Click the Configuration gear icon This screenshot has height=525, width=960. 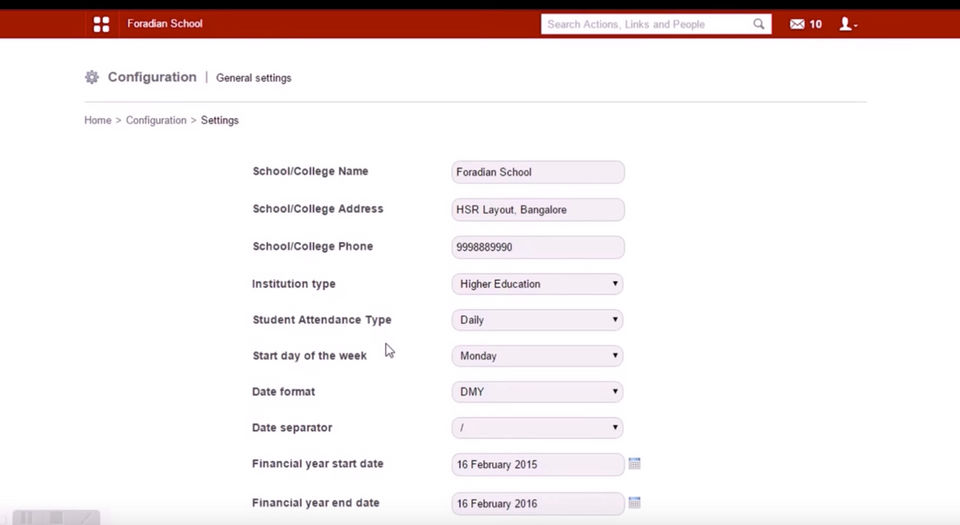point(92,77)
